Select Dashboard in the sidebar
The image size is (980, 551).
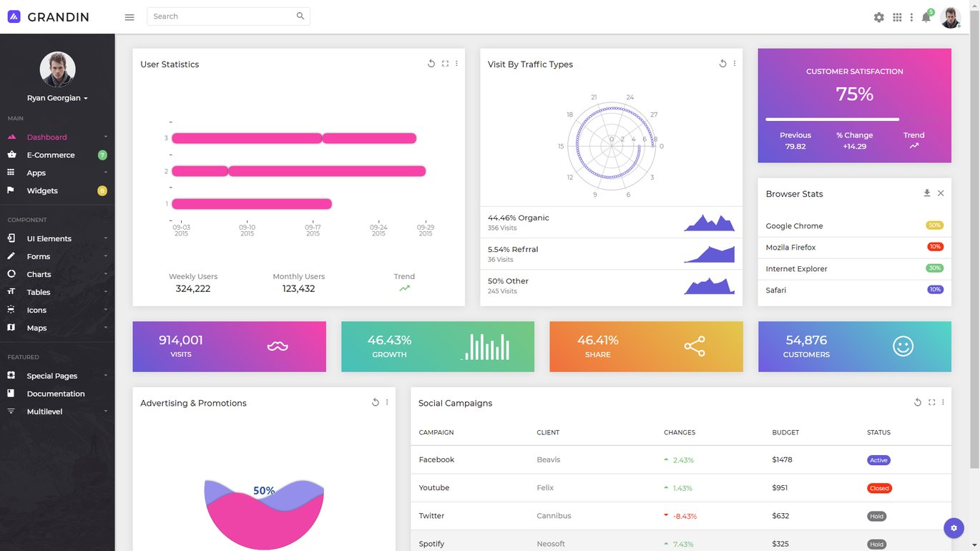57,137
